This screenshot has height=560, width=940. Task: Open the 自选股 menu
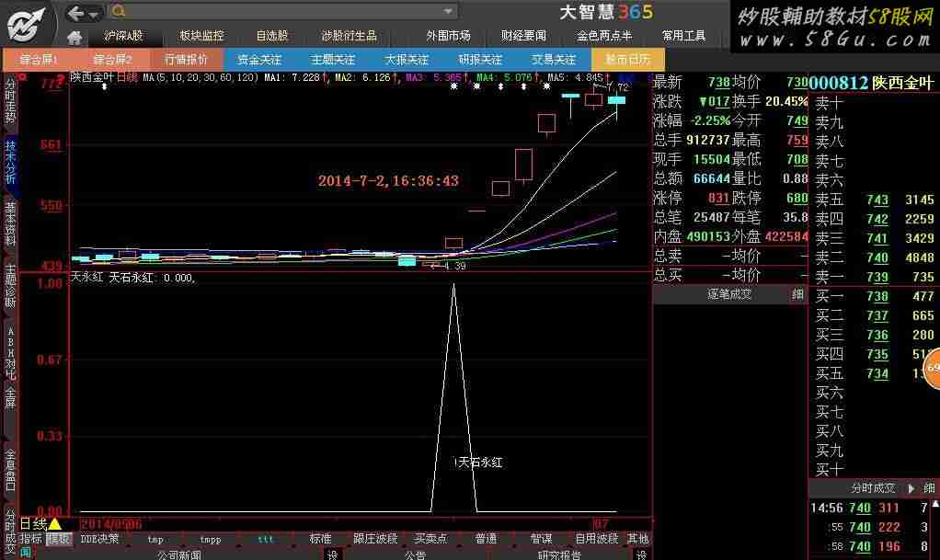(x=272, y=36)
